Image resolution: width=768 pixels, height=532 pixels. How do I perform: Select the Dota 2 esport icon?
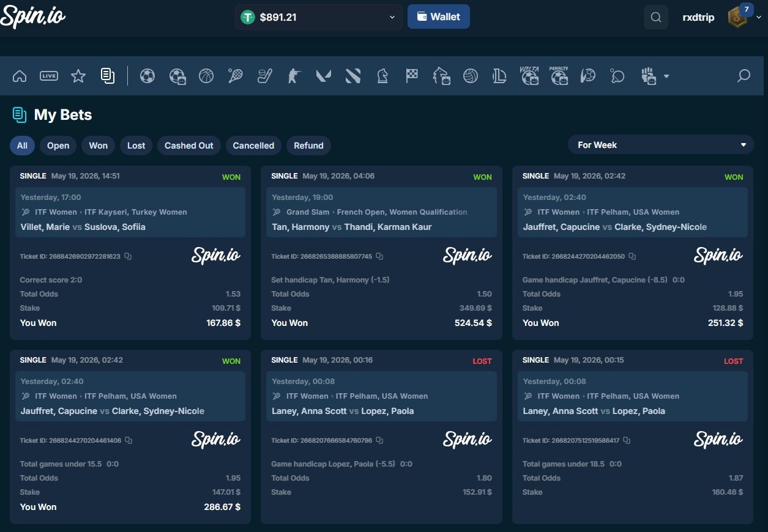[x=353, y=76]
